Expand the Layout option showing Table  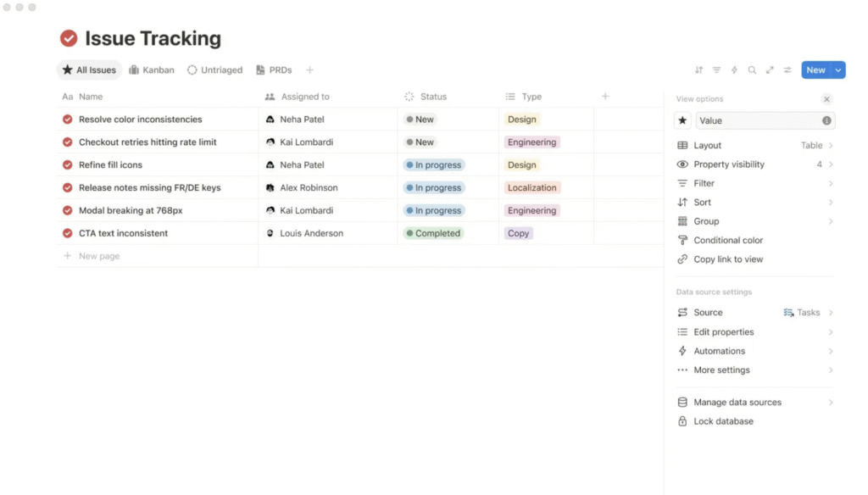[x=754, y=146]
